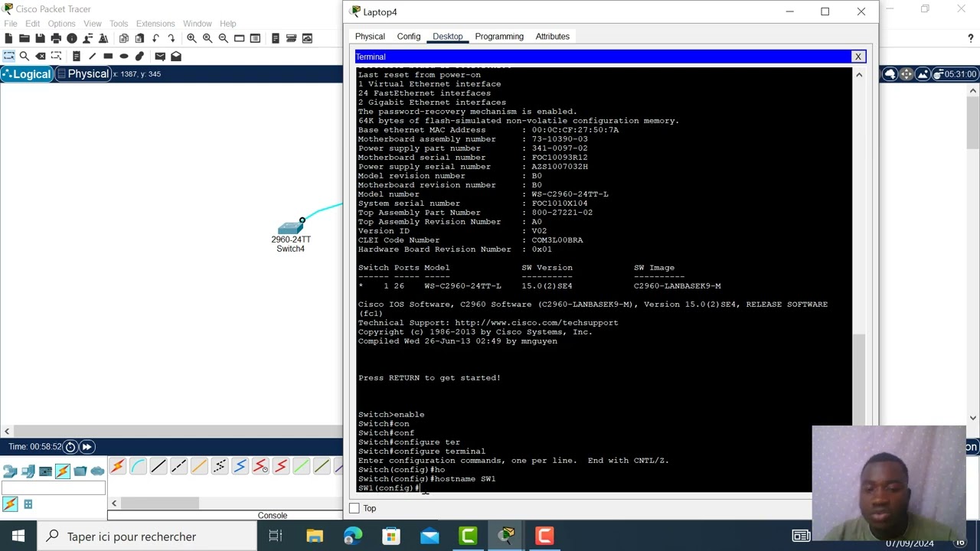Switch to Logical workspace view
The image size is (980, 551).
point(27,74)
